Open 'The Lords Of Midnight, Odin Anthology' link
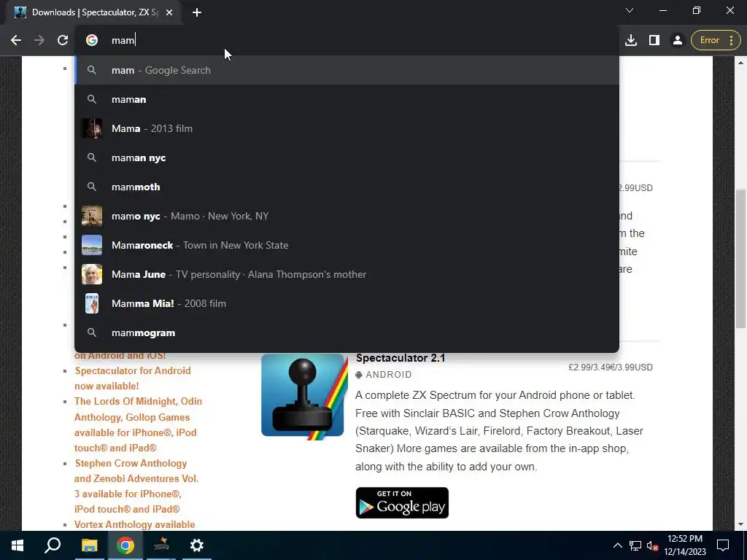 click(138, 425)
